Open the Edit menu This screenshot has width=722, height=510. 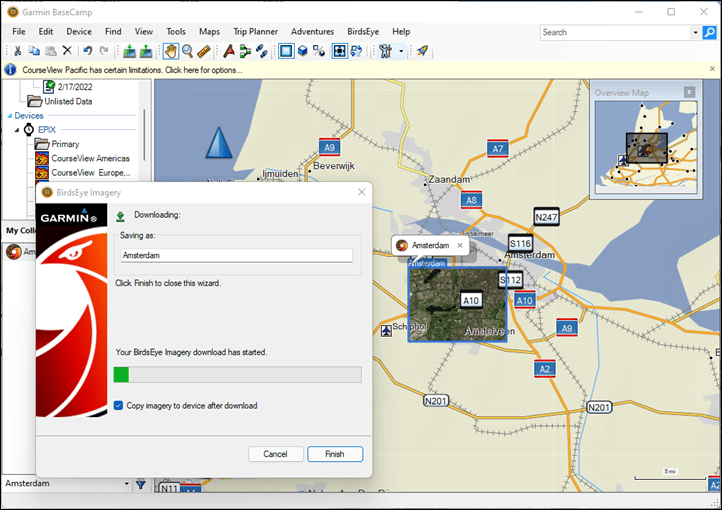[x=46, y=32]
